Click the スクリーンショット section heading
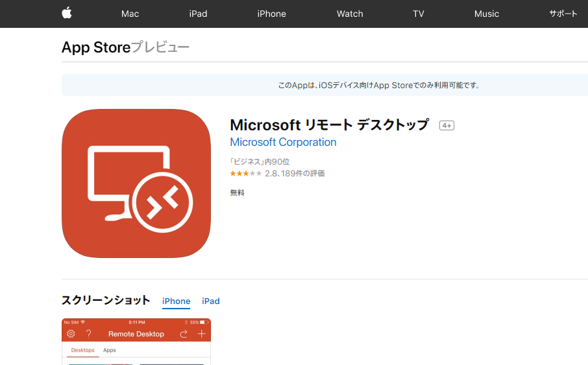 [106, 300]
